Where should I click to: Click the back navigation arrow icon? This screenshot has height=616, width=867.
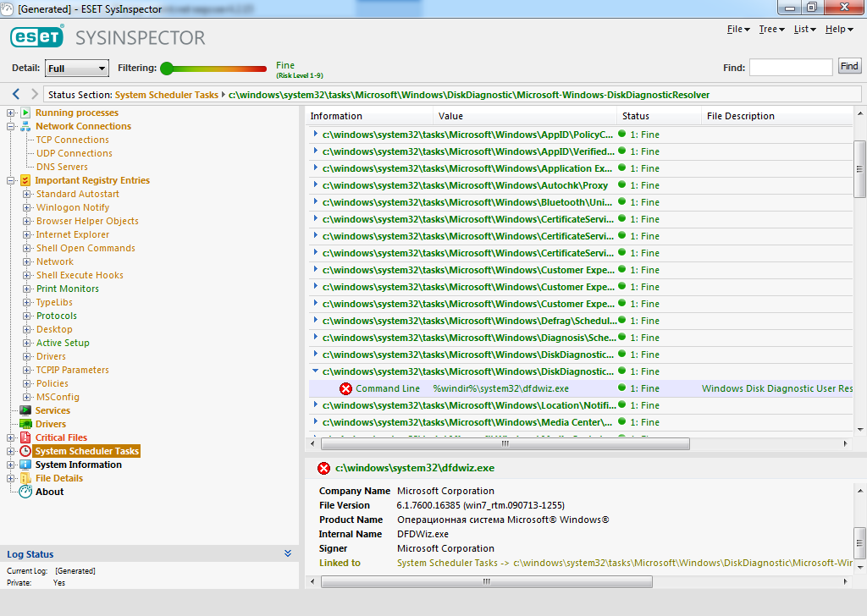coord(16,95)
